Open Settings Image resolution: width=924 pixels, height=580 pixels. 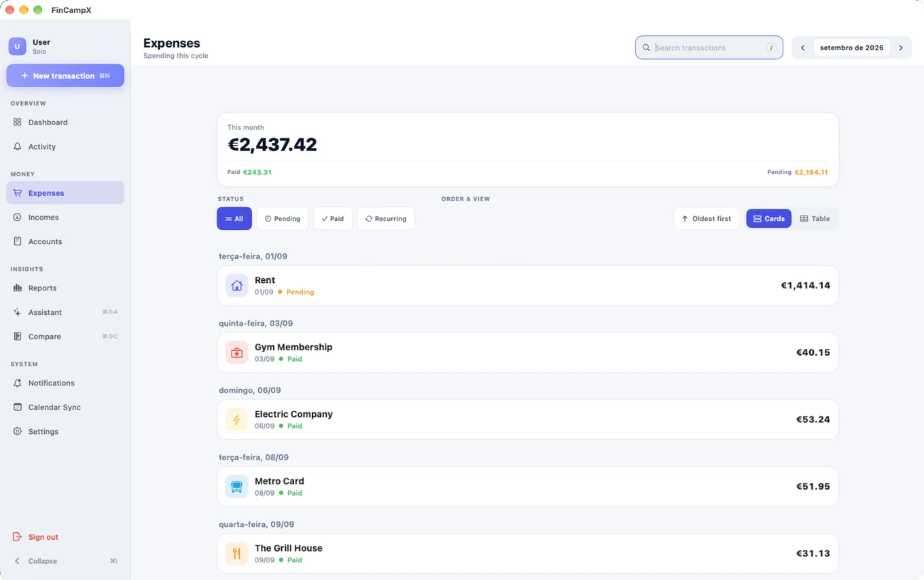(65, 432)
